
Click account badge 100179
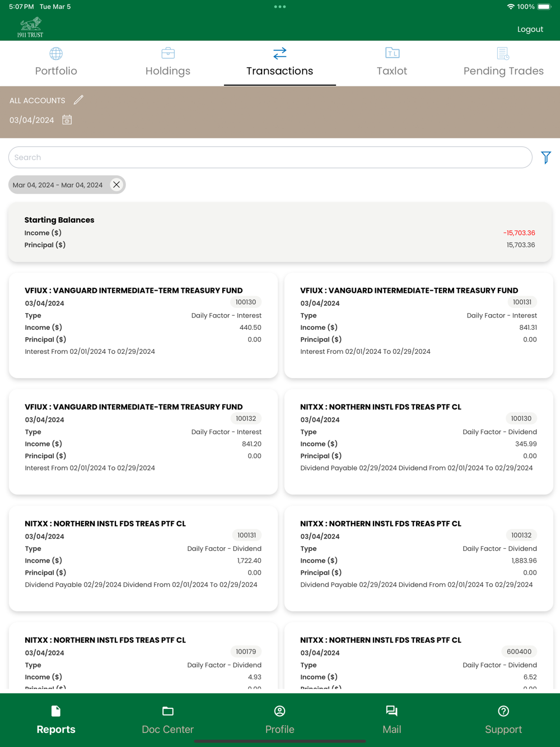[246, 651]
